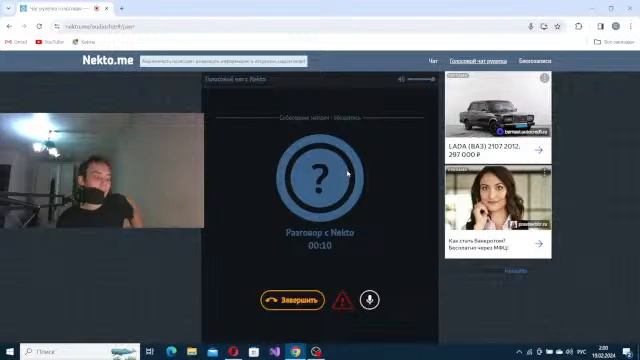Click the question mark avatar circle
The width and height of the screenshot is (640, 360).
click(320, 178)
